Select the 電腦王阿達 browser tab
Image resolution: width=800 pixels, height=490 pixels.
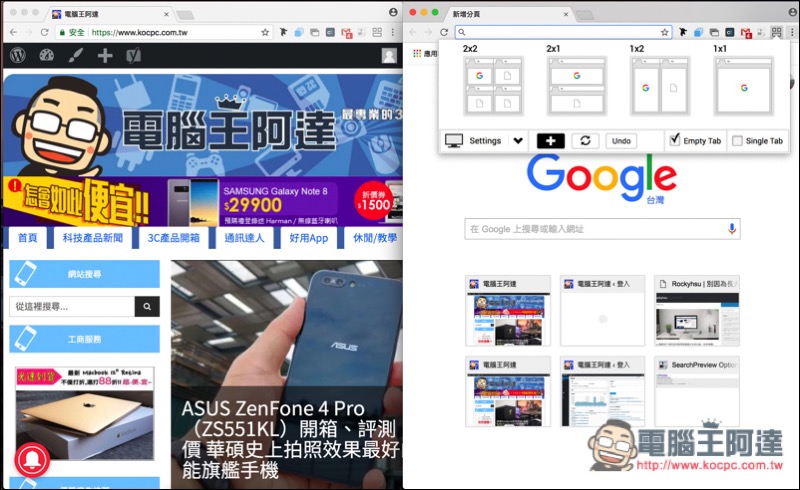click(112, 14)
